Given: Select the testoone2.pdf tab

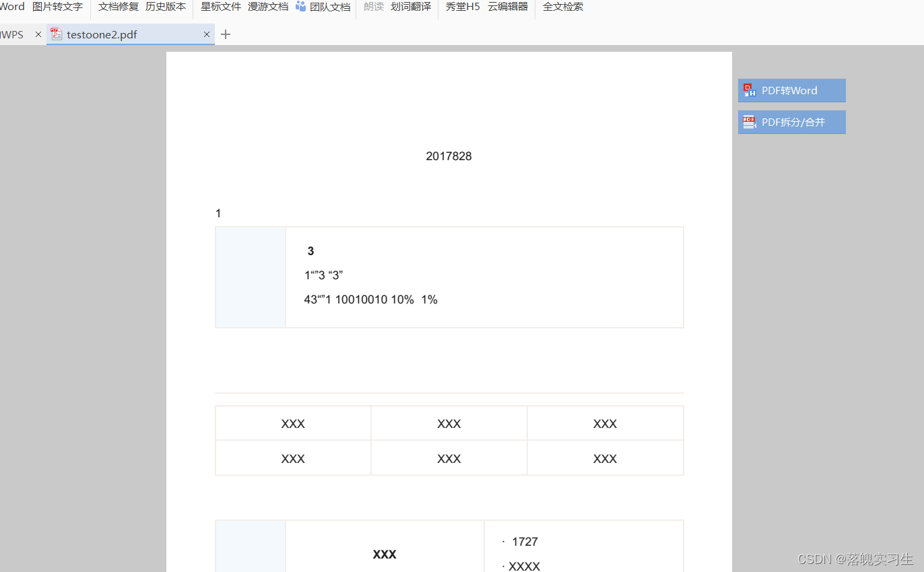Looking at the screenshot, I should (131, 34).
